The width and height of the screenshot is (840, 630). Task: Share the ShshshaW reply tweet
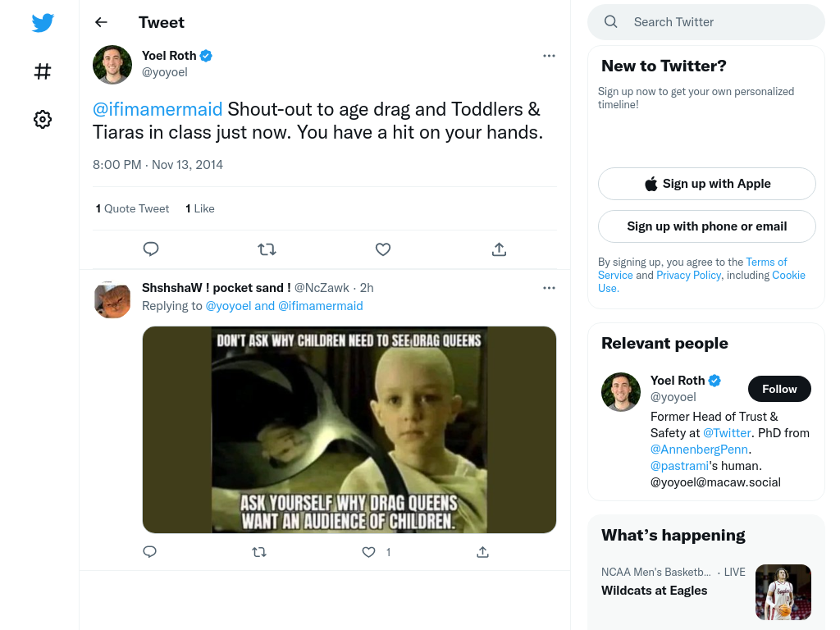[x=482, y=552]
